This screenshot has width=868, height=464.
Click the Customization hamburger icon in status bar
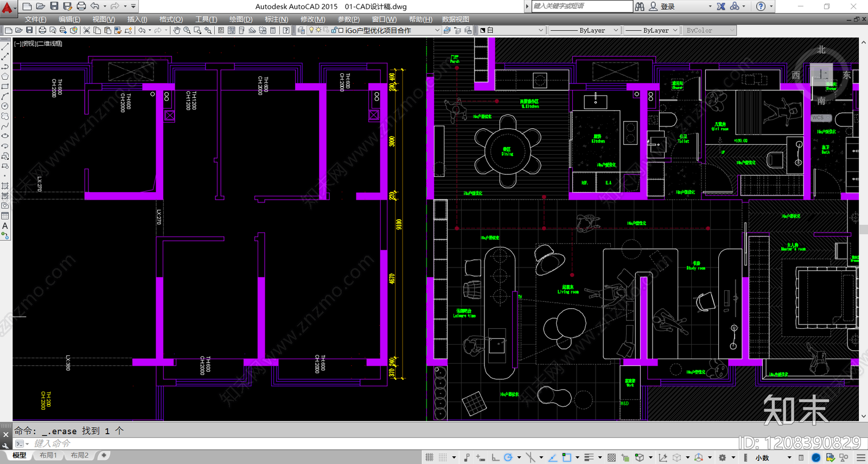point(861,457)
